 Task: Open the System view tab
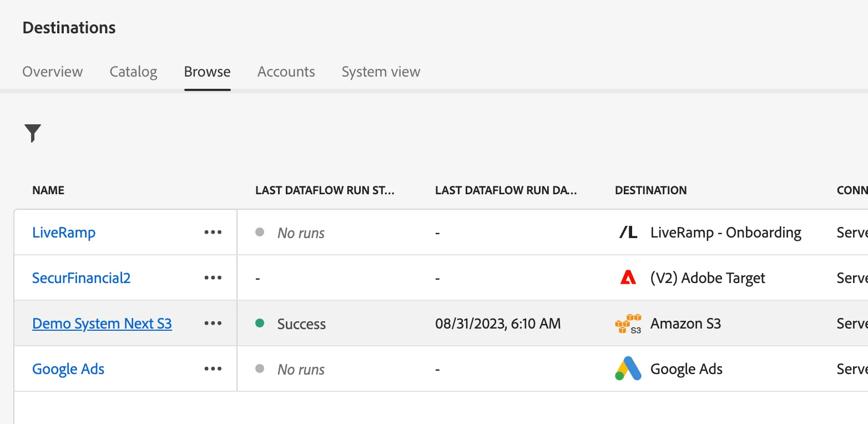[381, 72]
